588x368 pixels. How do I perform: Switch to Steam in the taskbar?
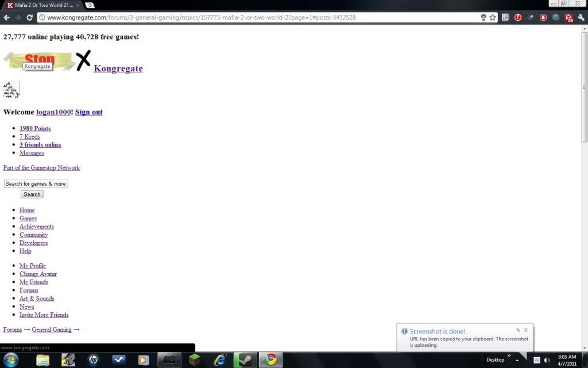click(245, 360)
